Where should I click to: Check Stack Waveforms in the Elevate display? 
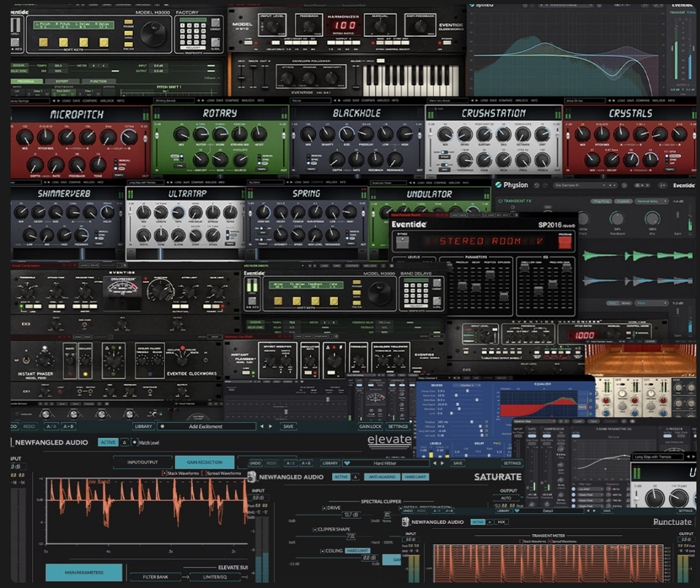164,473
